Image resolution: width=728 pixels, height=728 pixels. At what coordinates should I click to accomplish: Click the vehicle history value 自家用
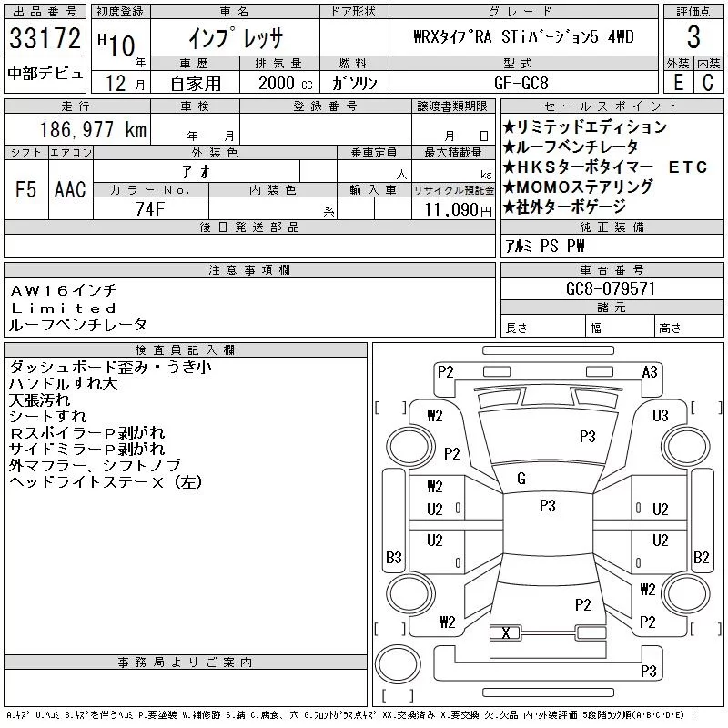click(x=196, y=84)
